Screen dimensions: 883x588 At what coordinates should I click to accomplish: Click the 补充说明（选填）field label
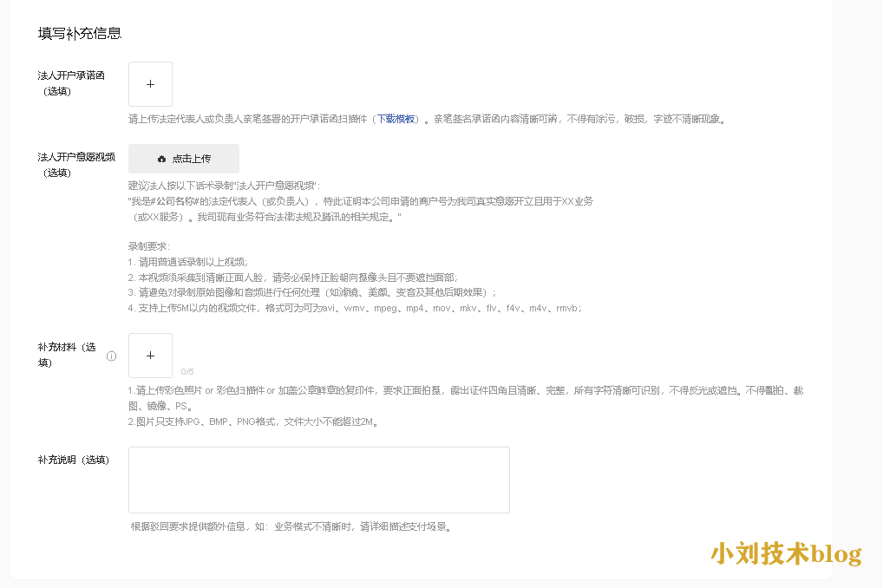point(73,460)
